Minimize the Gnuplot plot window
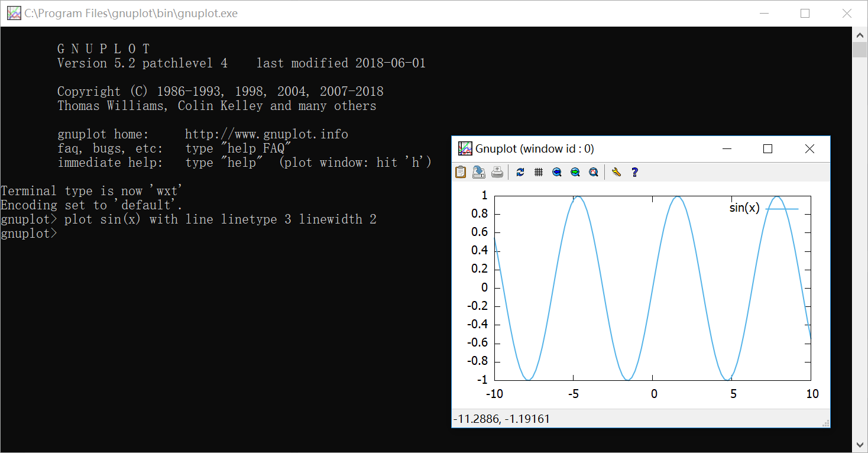 pyautogui.click(x=727, y=149)
